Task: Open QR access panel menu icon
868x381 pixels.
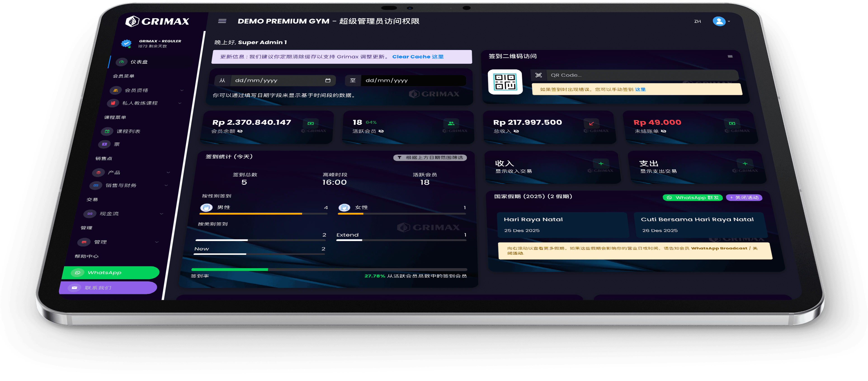Action: coord(730,56)
